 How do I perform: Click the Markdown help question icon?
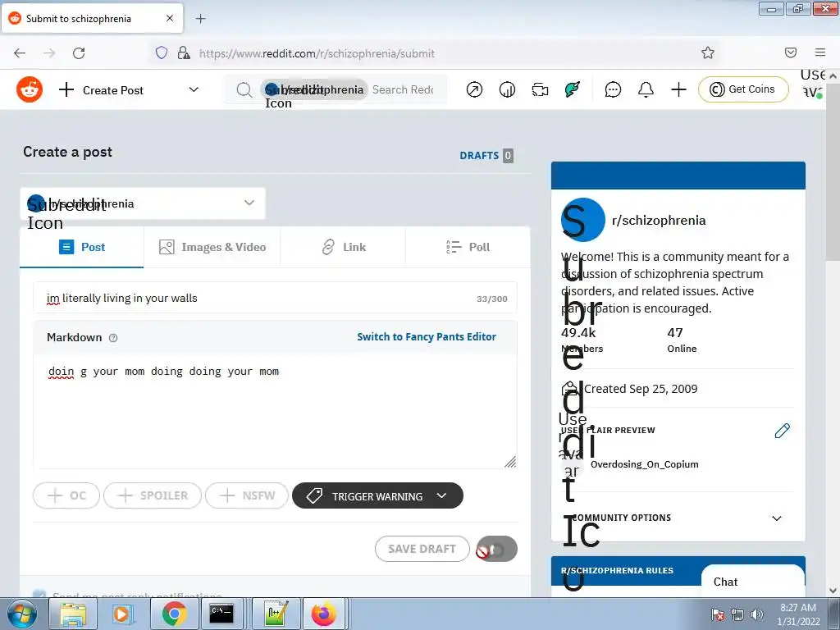[x=113, y=338]
